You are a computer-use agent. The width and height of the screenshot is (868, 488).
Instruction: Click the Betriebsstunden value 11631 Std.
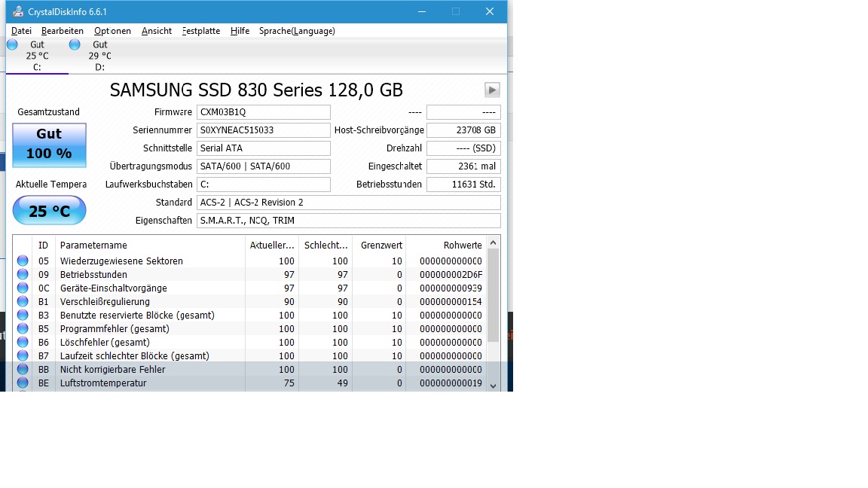(x=464, y=185)
